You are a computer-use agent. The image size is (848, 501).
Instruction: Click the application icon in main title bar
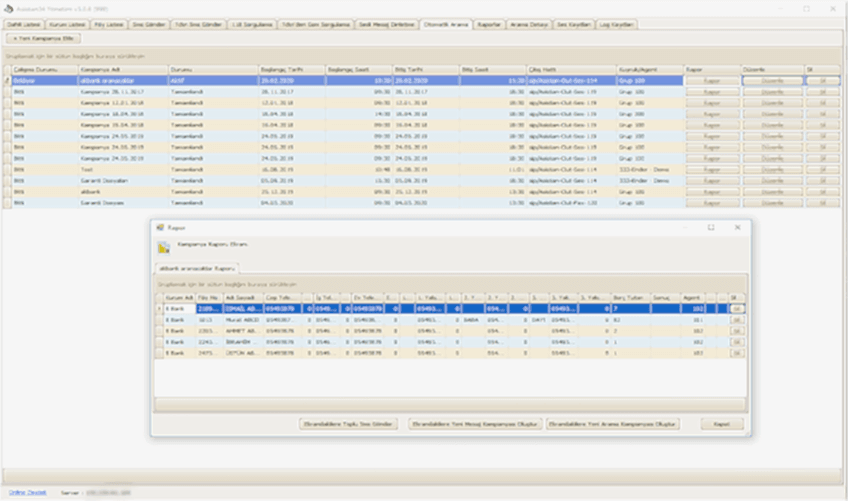pos(6,6)
